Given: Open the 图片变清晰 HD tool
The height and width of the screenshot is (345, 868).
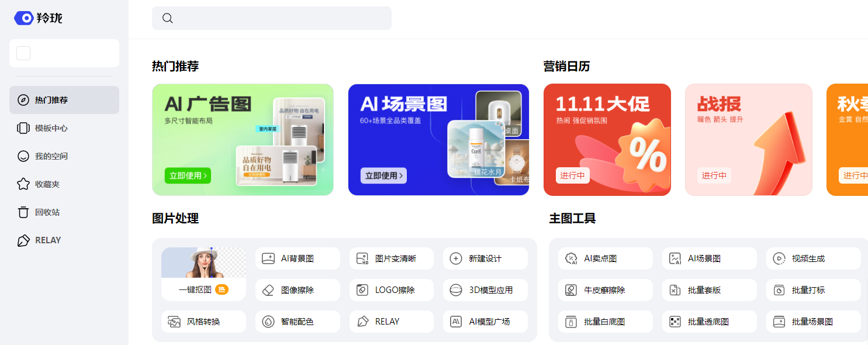Looking at the screenshot, I should pyautogui.click(x=392, y=258).
